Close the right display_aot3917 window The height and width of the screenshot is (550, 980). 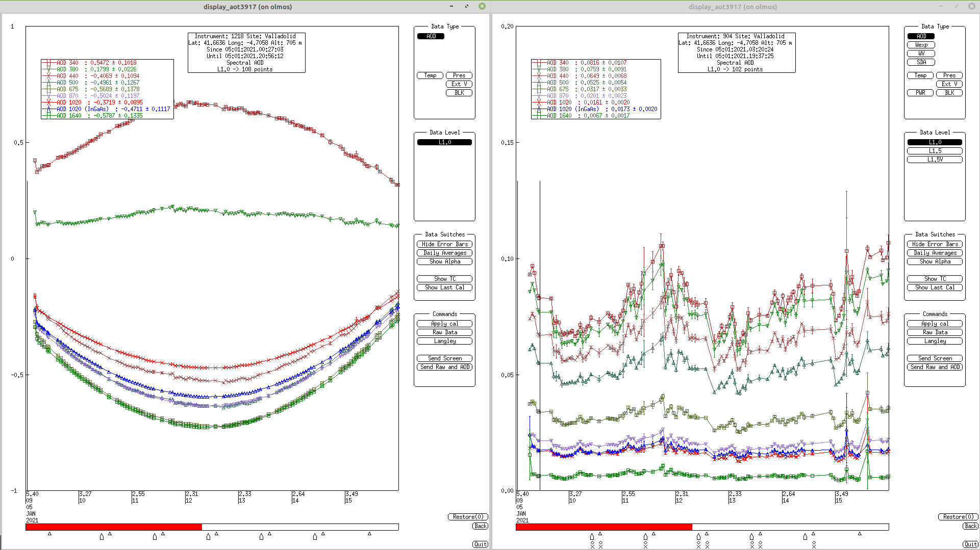click(x=972, y=6)
